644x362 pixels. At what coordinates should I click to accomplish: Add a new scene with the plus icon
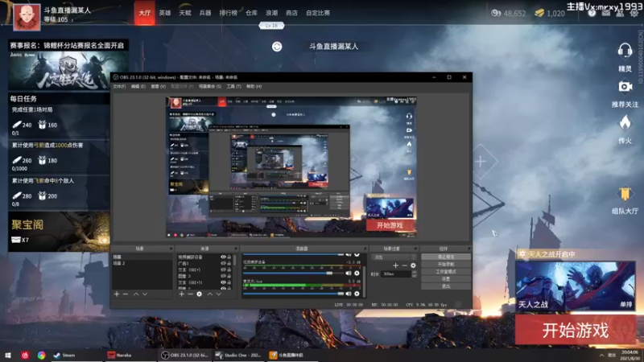[117, 294]
